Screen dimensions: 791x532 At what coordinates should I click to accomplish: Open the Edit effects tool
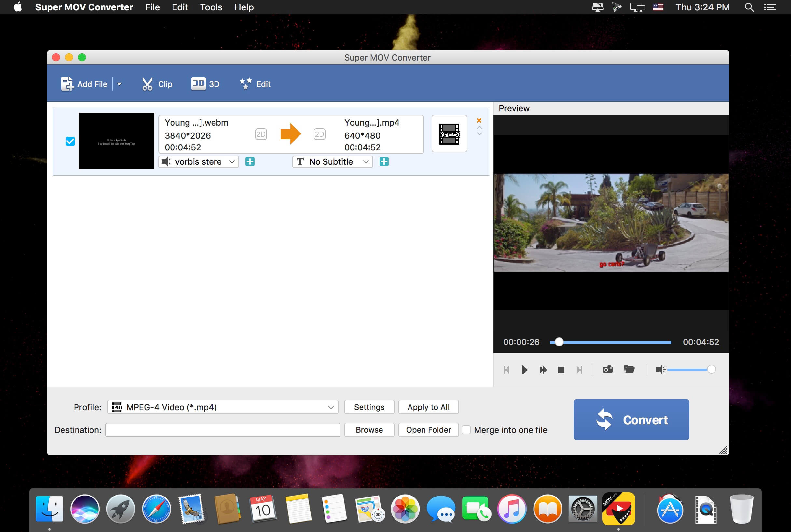click(255, 84)
